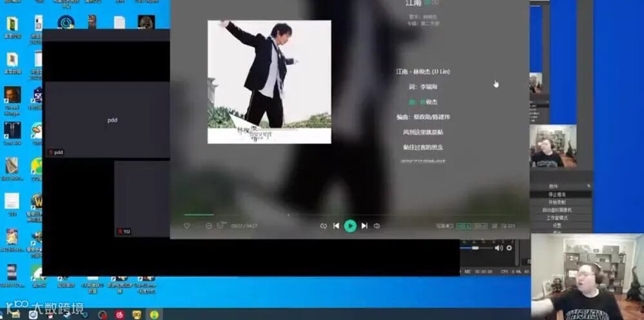Open 设置 in the OBS controls

(x=557, y=225)
